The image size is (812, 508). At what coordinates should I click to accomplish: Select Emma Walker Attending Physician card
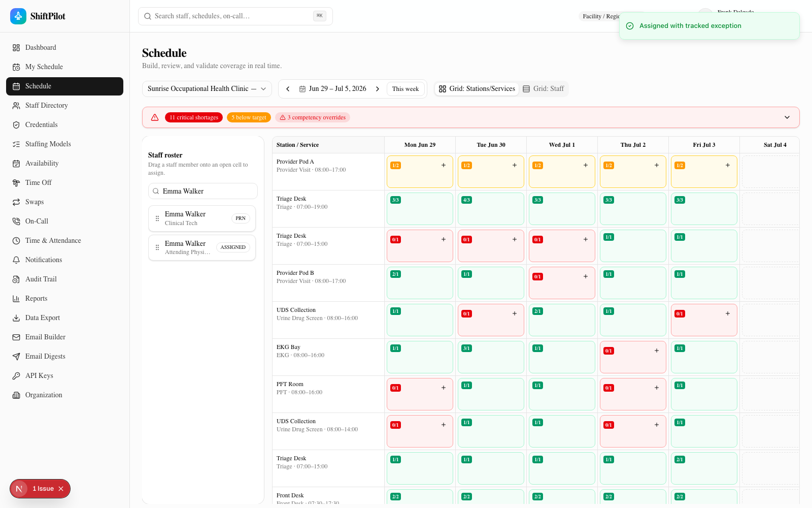[x=202, y=247]
